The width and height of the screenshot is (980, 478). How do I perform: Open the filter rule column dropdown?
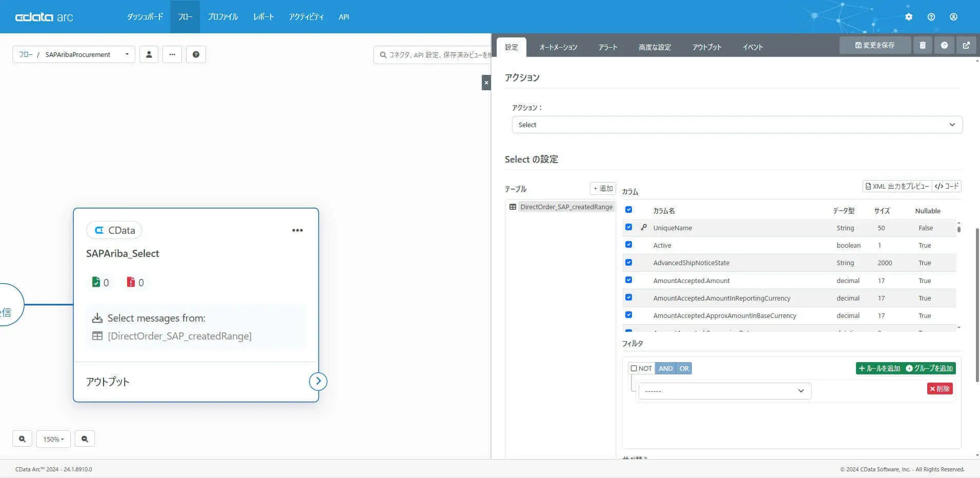[x=725, y=391]
